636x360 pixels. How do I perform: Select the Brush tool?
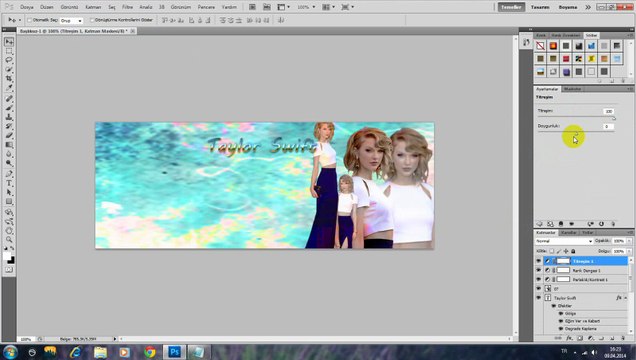9,108
